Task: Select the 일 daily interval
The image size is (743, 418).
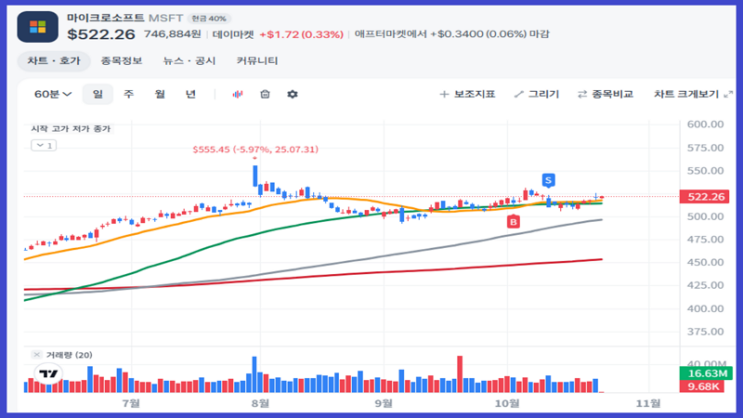Action: coord(98,94)
